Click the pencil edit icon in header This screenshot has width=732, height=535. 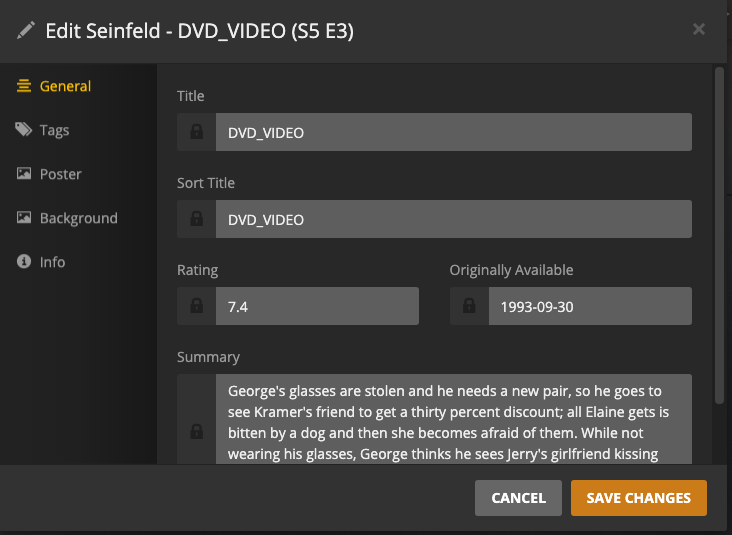click(26, 30)
